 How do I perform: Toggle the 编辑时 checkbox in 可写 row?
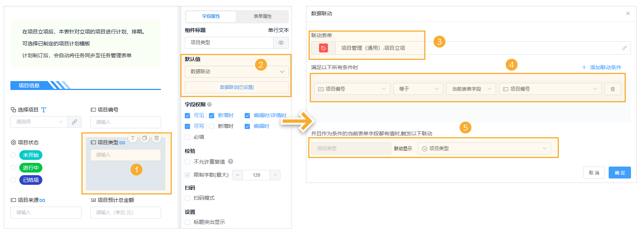[x=247, y=126]
